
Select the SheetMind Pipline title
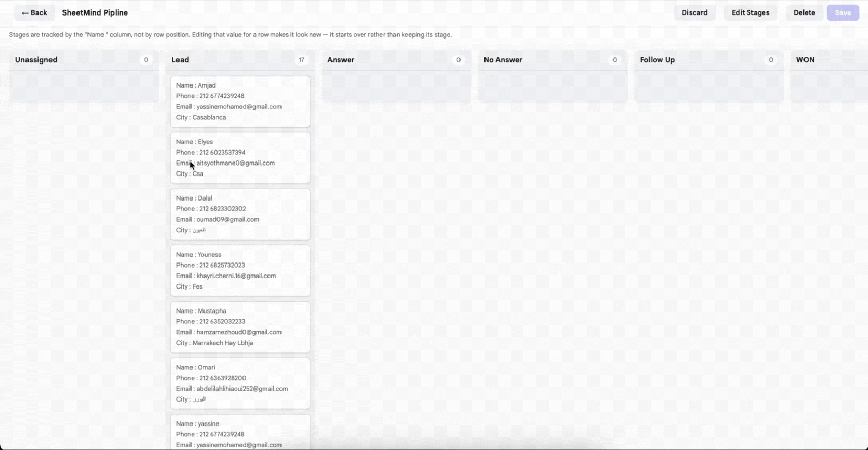[95, 12]
